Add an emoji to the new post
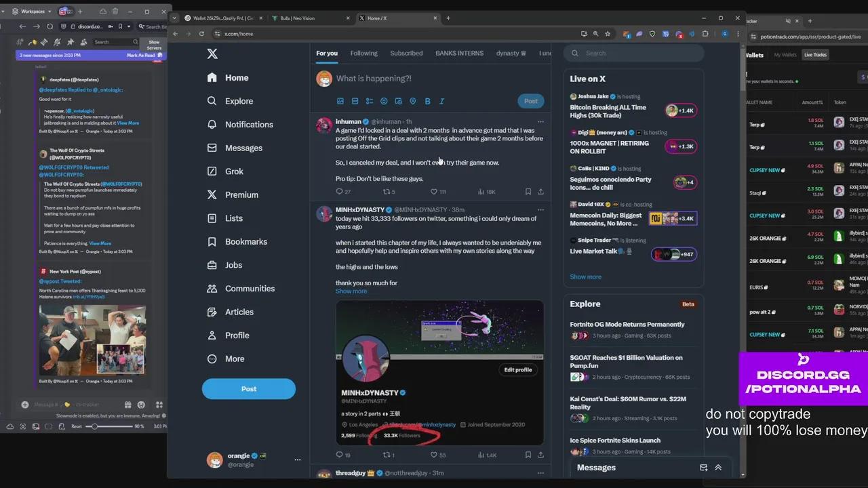The width and height of the screenshot is (868, 488). coord(384,101)
